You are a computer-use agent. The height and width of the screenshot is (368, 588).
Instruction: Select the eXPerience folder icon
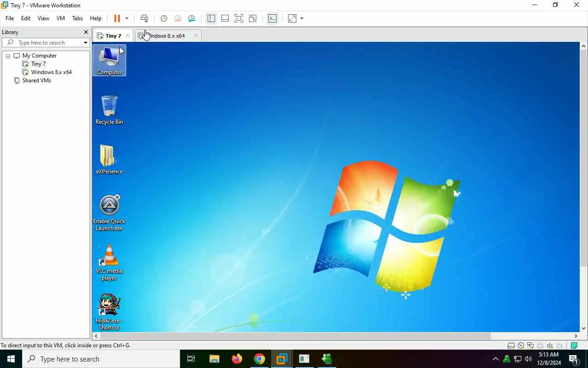[x=109, y=160]
